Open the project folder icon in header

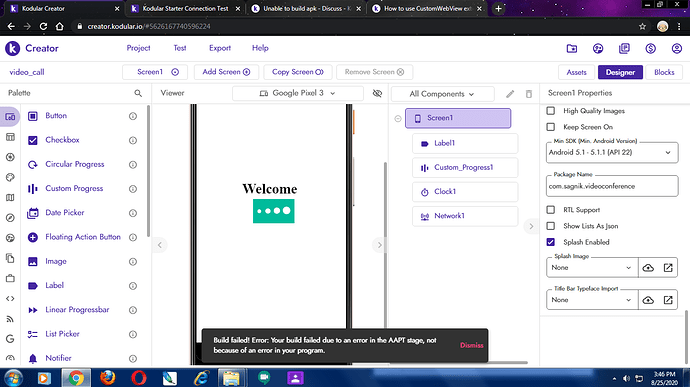pos(572,48)
